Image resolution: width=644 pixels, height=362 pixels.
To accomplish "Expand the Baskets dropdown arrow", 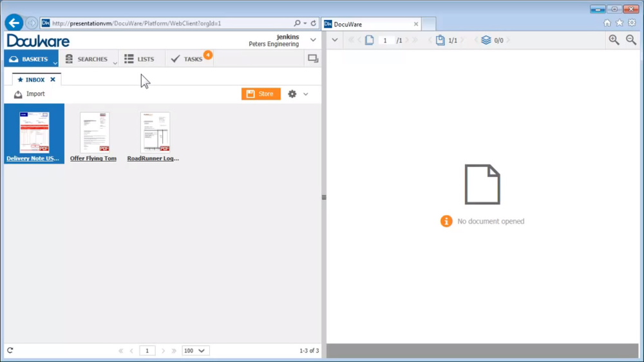I will click(55, 63).
